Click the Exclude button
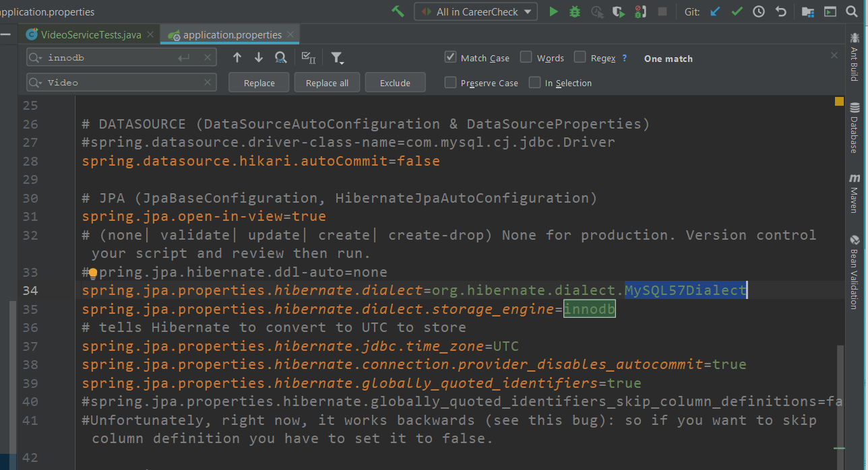The width and height of the screenshot is (868, 470). (395, 82)
